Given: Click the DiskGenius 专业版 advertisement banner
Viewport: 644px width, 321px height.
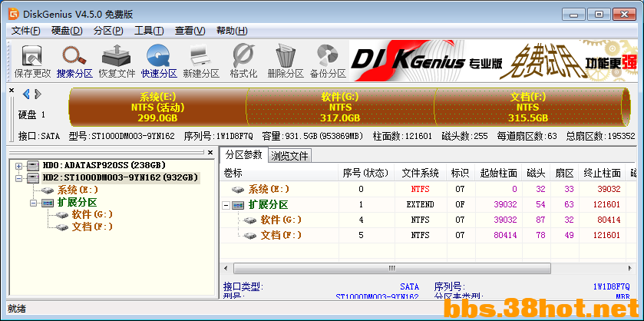Looking at the screenshot, I should click(x=493, y=60).
